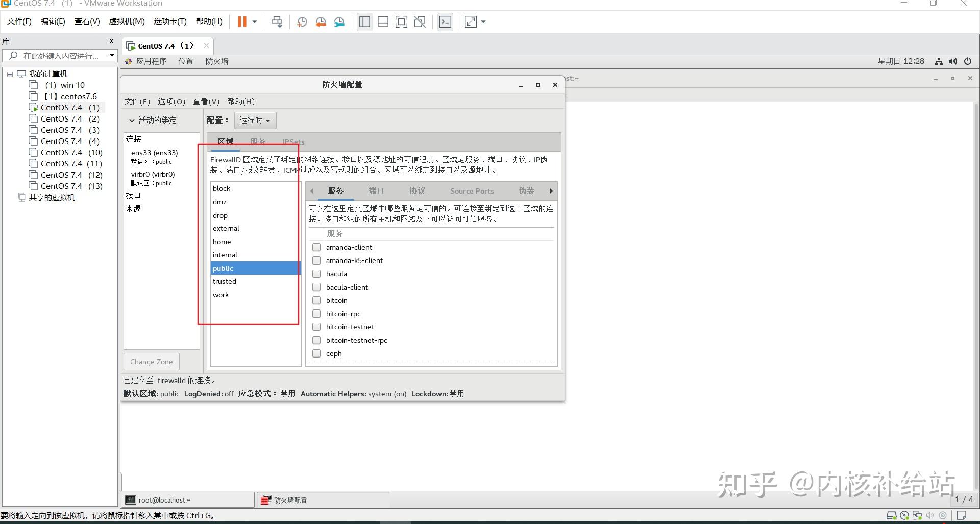Click the stretch guest display icon

coord(471,21)
